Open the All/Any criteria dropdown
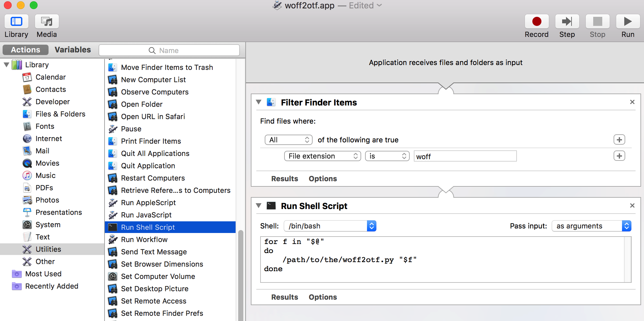 tap(289, 140)
